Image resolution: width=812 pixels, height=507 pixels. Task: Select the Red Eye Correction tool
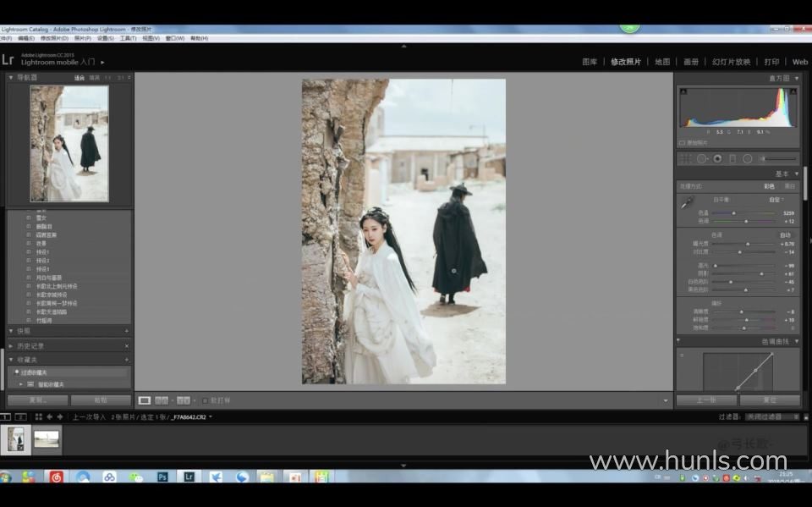[717, 158]
